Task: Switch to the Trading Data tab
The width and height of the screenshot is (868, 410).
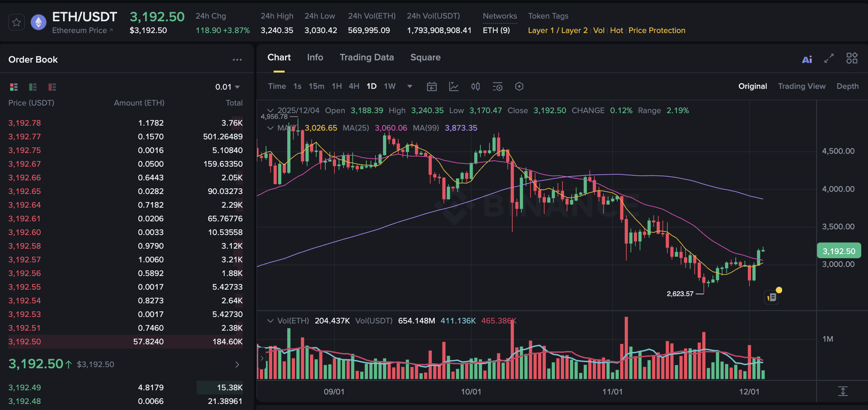Action: point(366,57)
